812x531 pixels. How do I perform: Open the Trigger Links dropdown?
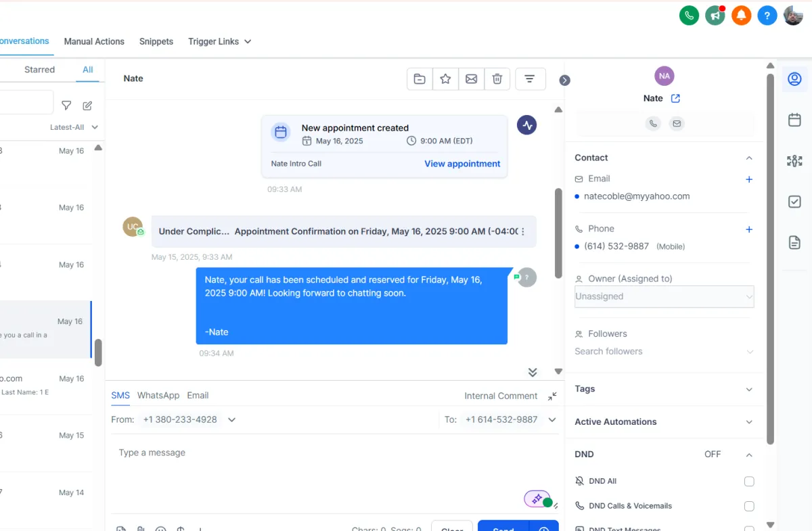(x=220, y=41)
